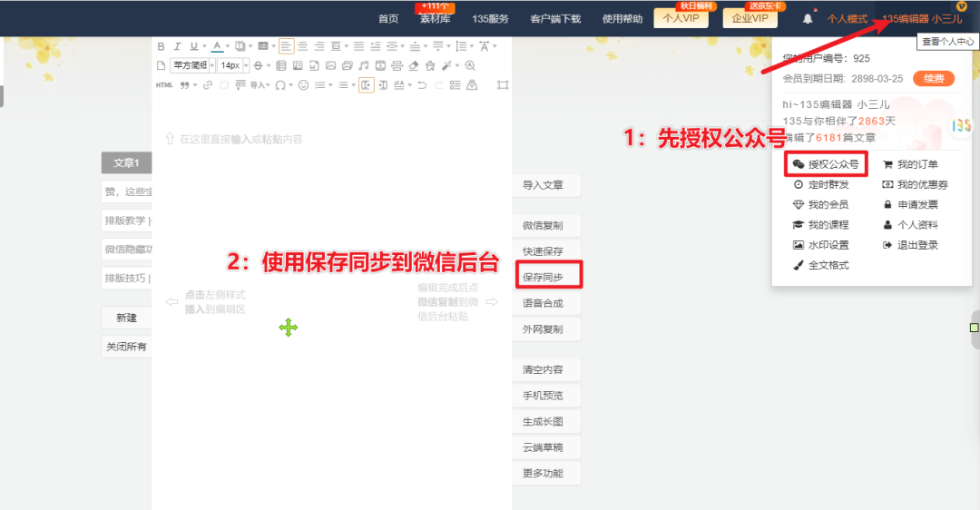Click 生成长图 button

tap(546, 421)
